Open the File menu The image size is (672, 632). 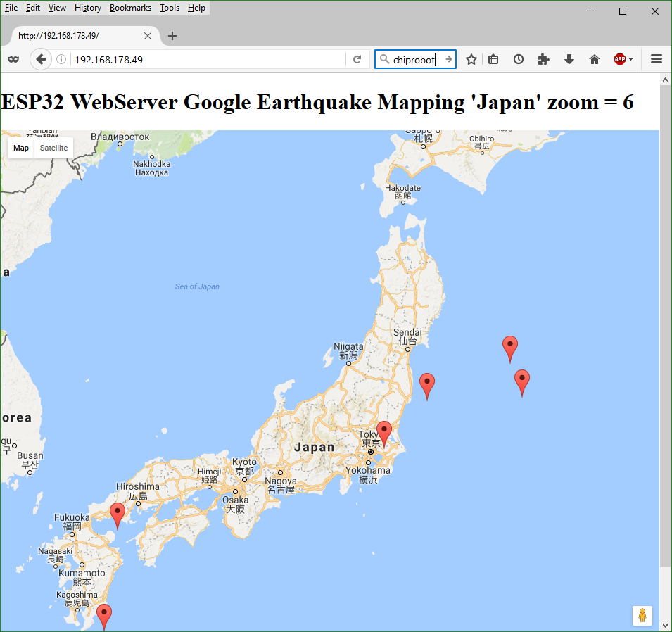[11, 8]
